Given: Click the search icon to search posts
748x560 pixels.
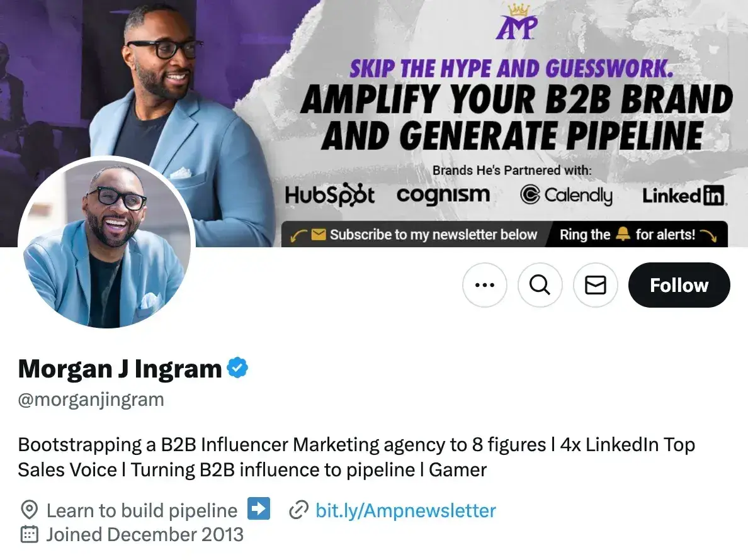Looking at the screenshot, I should [540, 285].
